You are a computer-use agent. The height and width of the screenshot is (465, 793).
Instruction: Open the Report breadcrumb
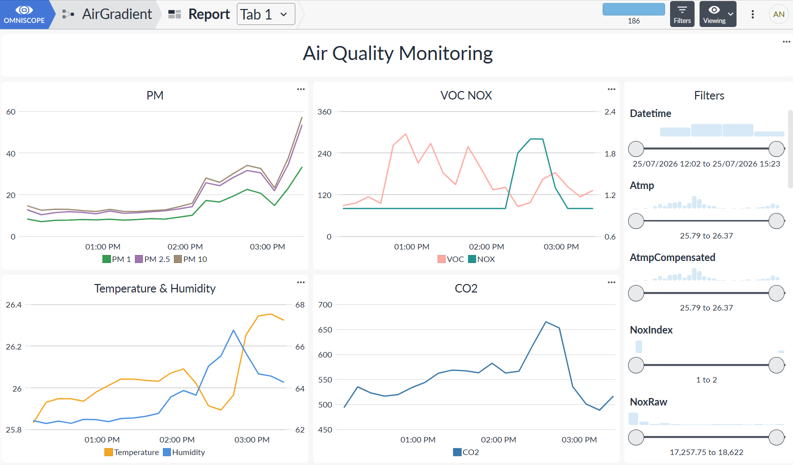pos(209,14)
